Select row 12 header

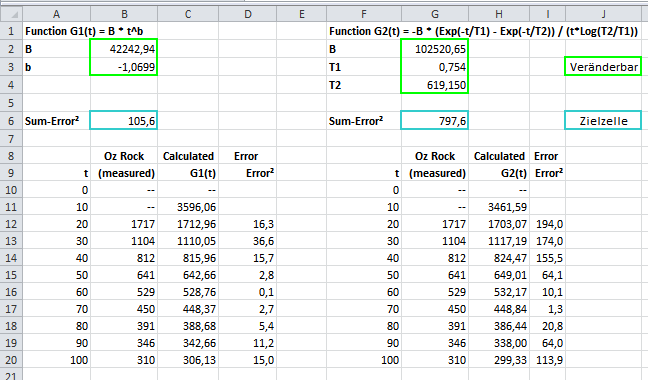[x=11, y=224]
